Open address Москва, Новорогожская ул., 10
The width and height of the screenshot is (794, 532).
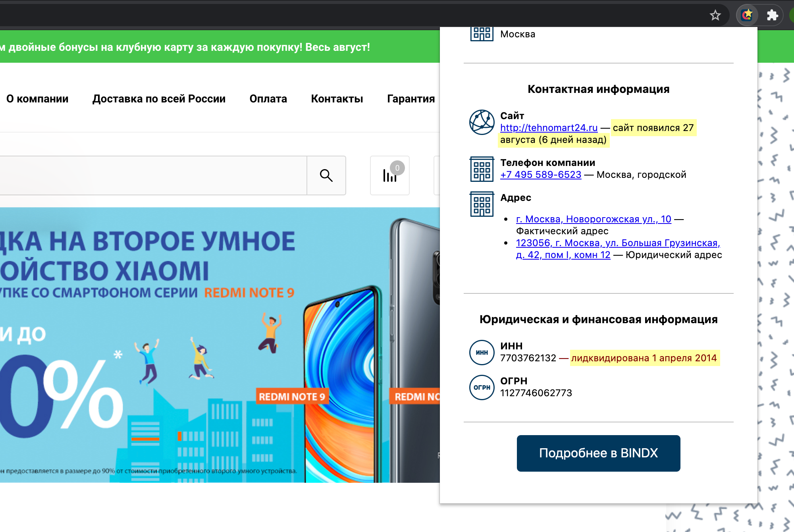pyautogui.click(x=594, y=219)
